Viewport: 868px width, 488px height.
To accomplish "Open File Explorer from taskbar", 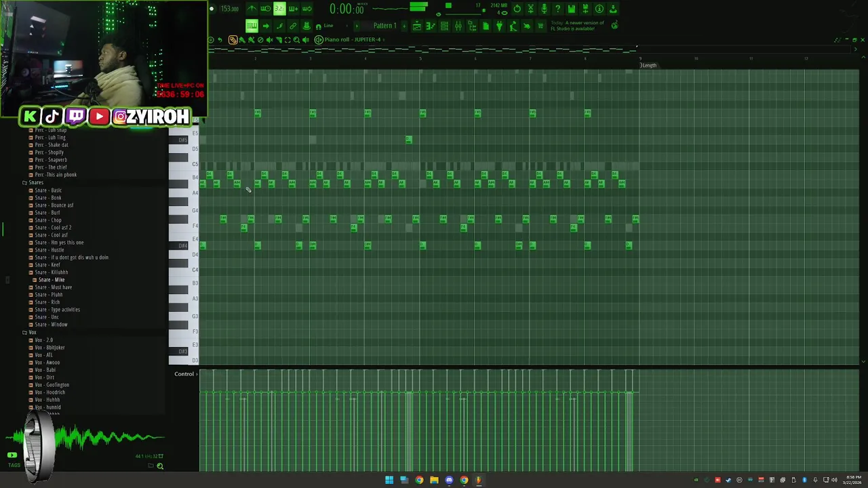I will 434,480.
